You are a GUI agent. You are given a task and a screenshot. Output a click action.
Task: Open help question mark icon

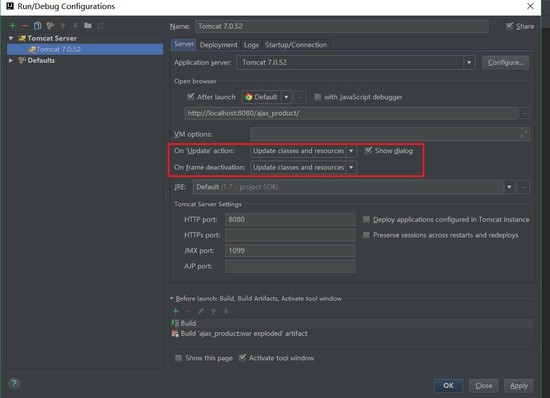(14, 383)
